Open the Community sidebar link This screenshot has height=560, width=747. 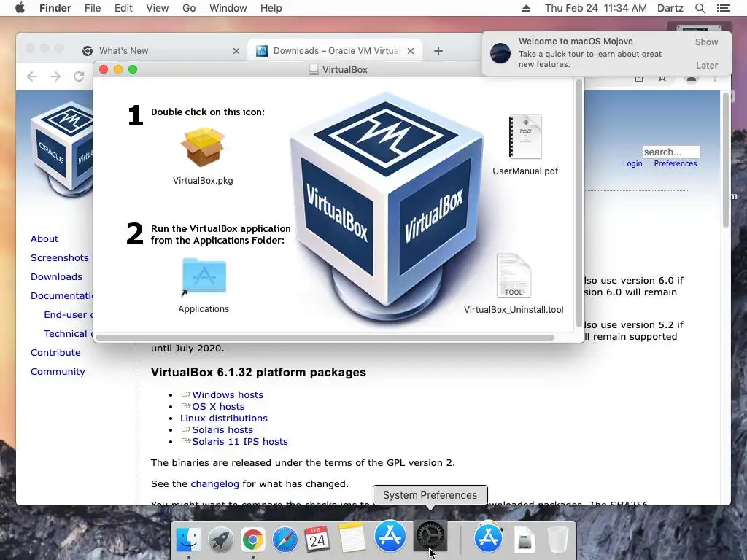[x=58, y=372]
